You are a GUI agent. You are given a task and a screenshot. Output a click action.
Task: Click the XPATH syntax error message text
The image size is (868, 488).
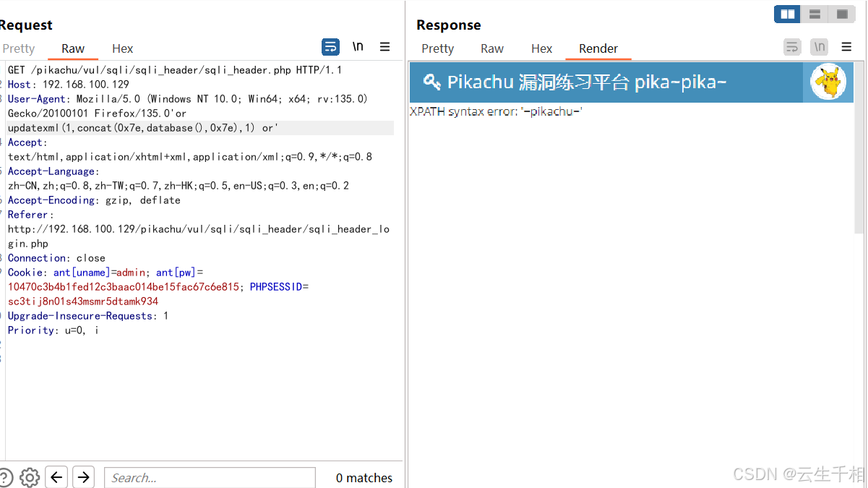496,111
